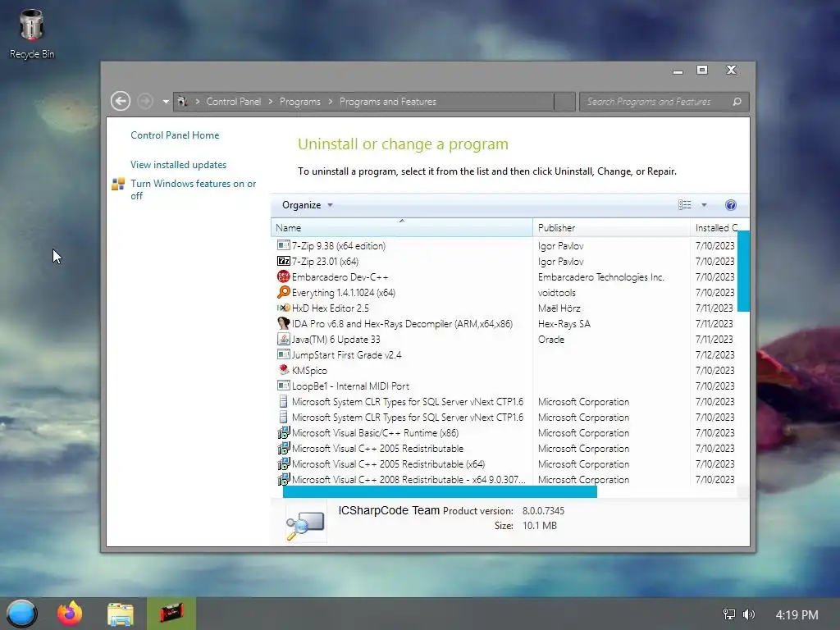Launch Firefox from the taskbar
Viewport: 840px width, 630px height.
click(70, 614)
